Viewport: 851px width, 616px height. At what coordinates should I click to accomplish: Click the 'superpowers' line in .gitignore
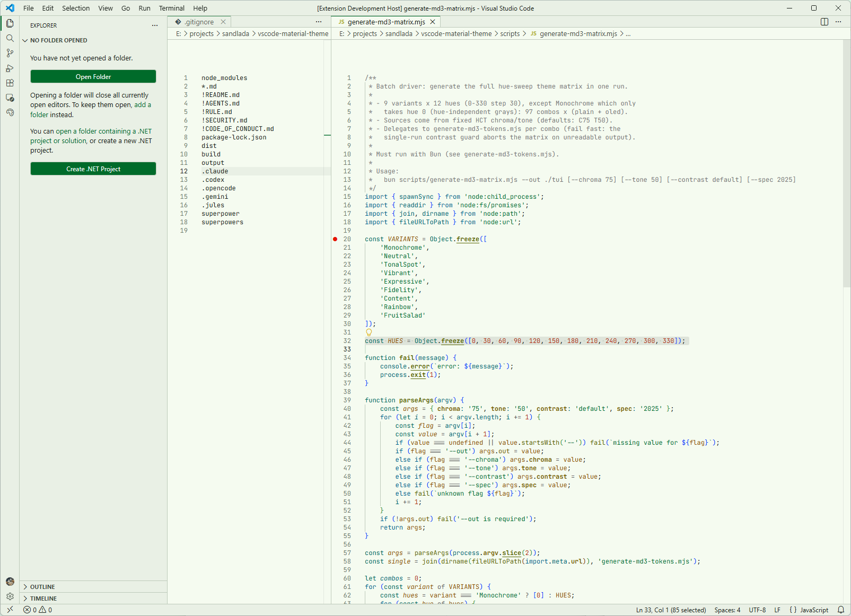(222, 222)
